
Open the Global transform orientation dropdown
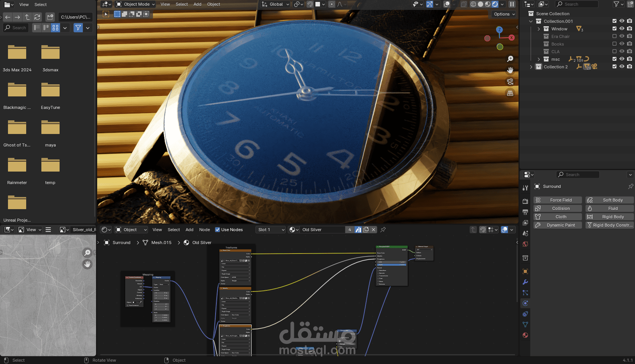click(x=276, y=4)
